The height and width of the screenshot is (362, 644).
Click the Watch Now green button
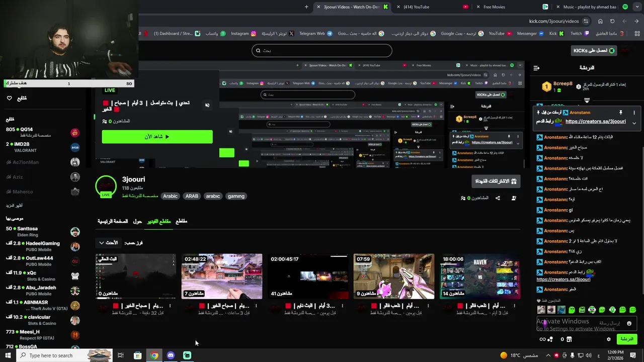point(157,137)
